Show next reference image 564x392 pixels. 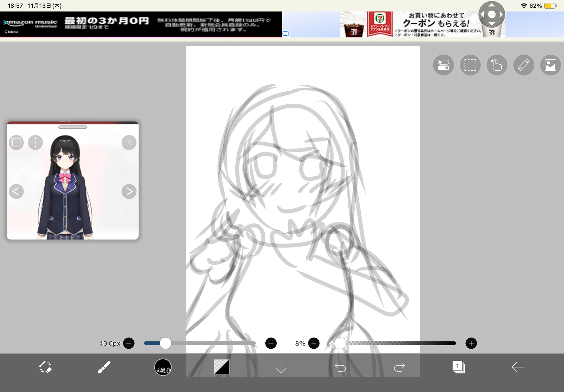(x=129, y=192)
